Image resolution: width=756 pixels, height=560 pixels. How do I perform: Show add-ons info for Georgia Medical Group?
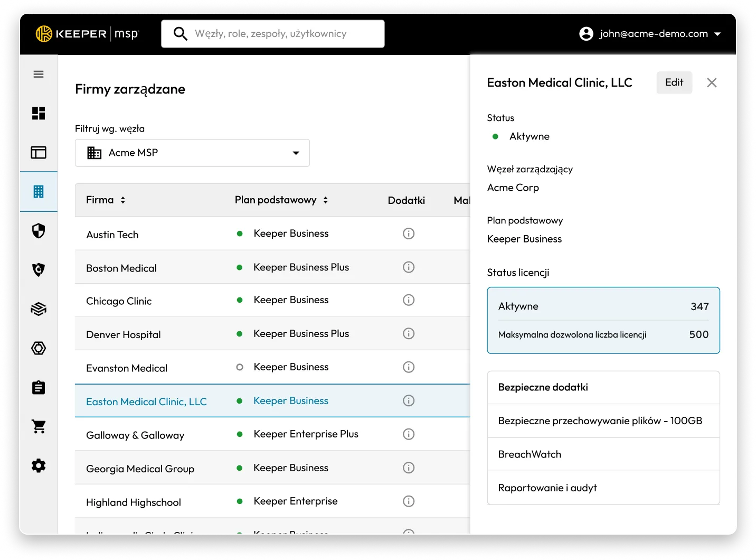point(409,468)
